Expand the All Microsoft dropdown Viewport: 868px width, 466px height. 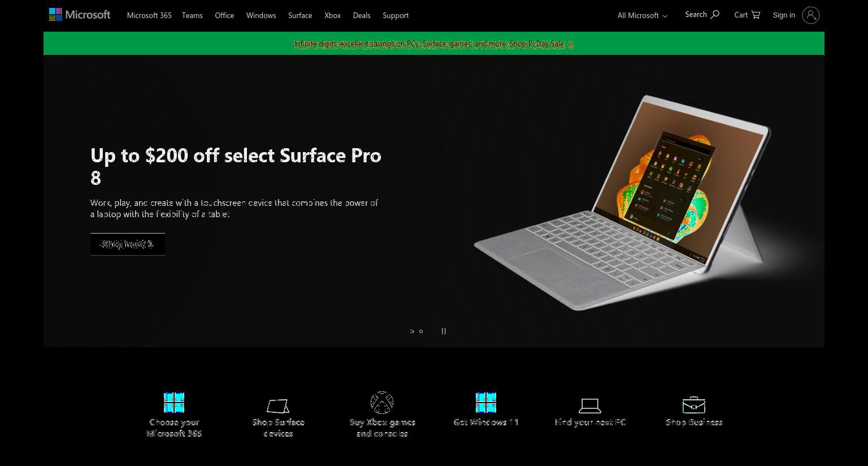click(x=643, y=15)
